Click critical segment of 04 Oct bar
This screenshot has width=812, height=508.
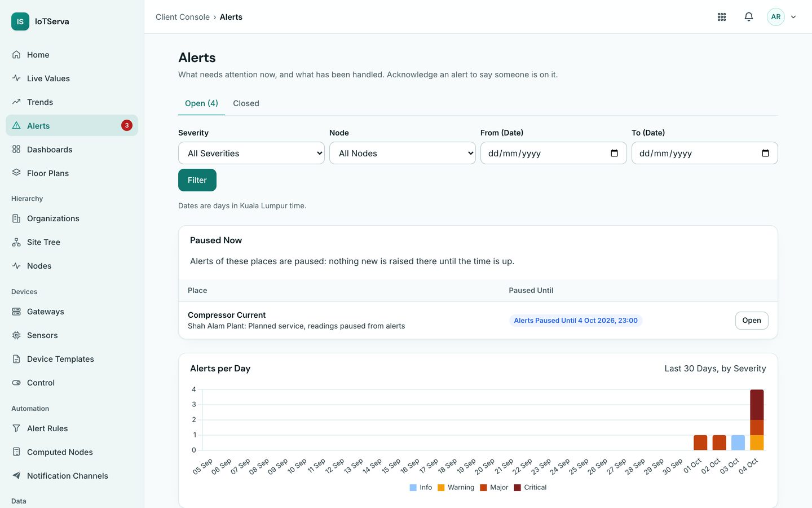pyautogui.click(x=757, y=405)
